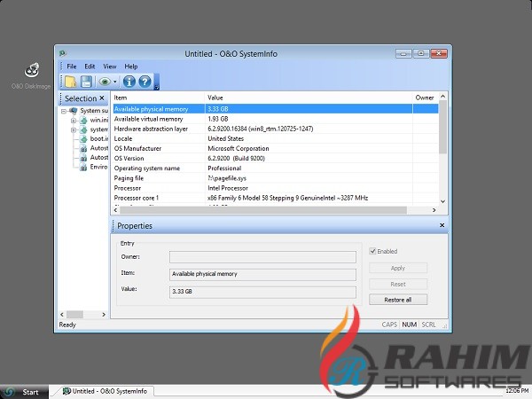The width and height of the screenshot is (532, 399).
Task: Open the View menu
Action: click(x=110, y=66)
